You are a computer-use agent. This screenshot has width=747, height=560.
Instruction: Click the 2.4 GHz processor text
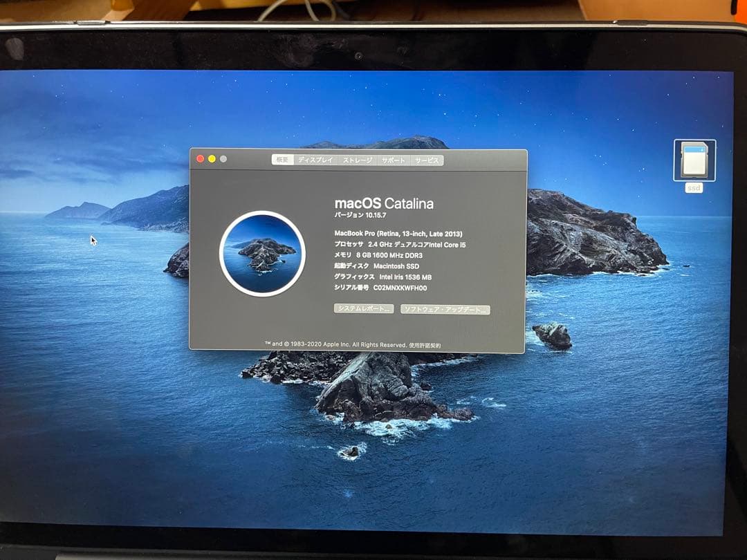417,244
